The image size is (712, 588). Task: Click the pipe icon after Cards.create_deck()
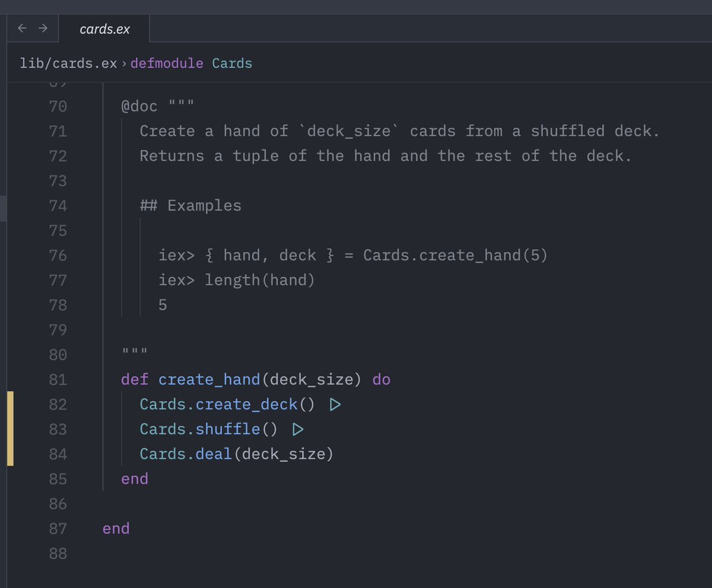tap(335, 405)
